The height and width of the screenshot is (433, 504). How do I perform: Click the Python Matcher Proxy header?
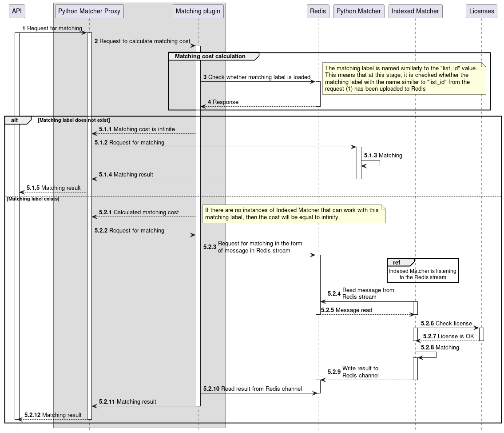point(89,11)
